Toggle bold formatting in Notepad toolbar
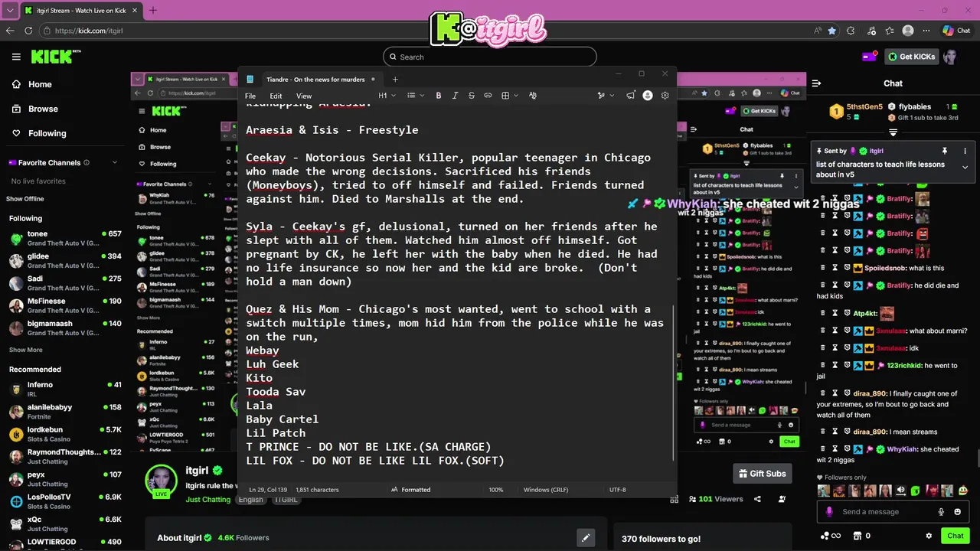The height and width of the screenshot is (551, 980). click(439, 96)
